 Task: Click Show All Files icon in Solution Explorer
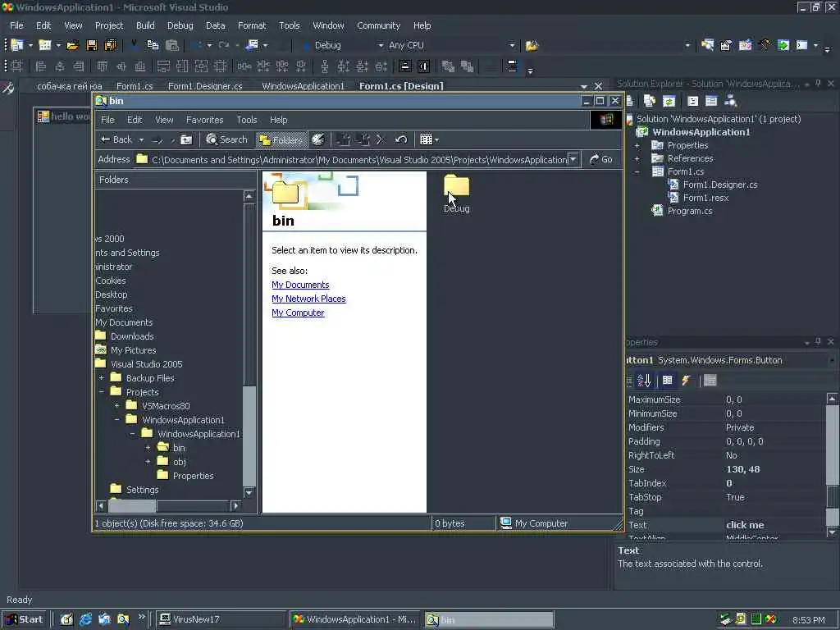coord(650,101)
